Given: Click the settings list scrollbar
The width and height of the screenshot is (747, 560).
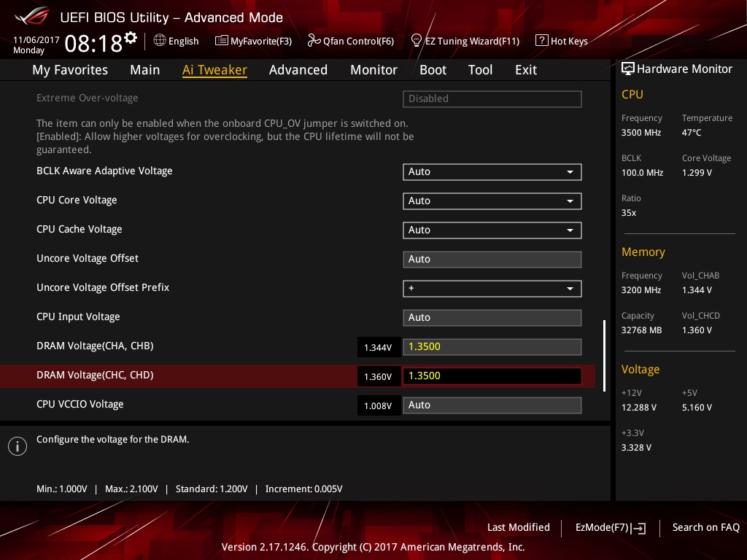Looking at the screenshot, I should [x=605, y=356].
